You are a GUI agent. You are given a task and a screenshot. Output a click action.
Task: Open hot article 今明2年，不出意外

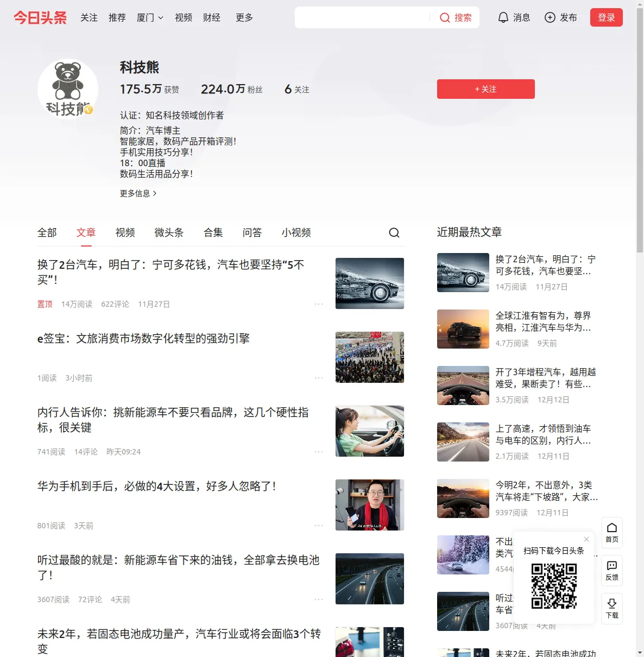coord(547,491)
